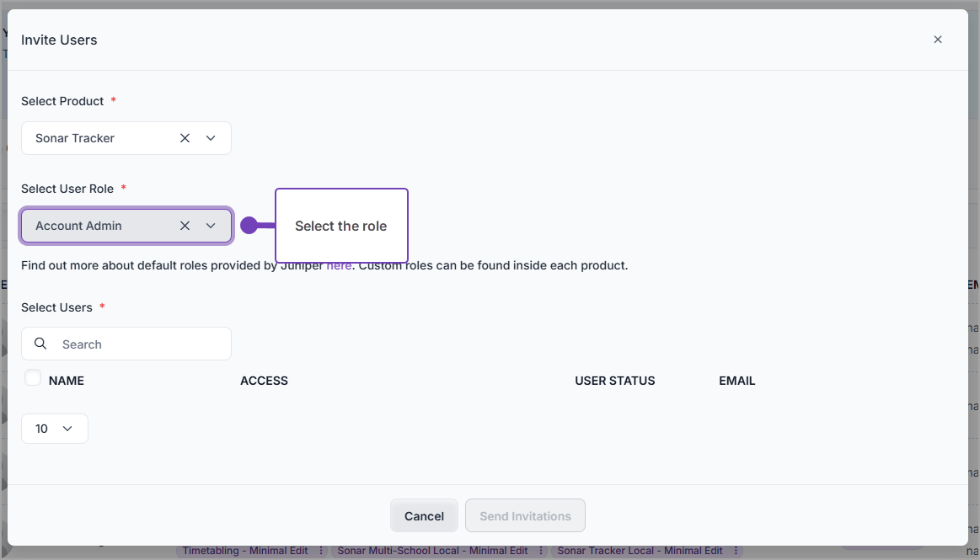Click the 'Select the role' tooltip box
980x560 pixels.
[x=341, y=226]
